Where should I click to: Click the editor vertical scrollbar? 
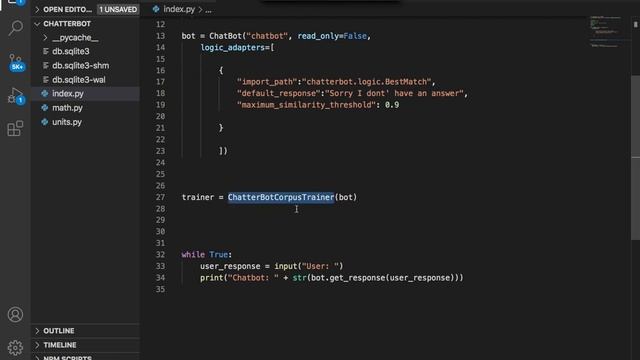(x=635, y=158)
